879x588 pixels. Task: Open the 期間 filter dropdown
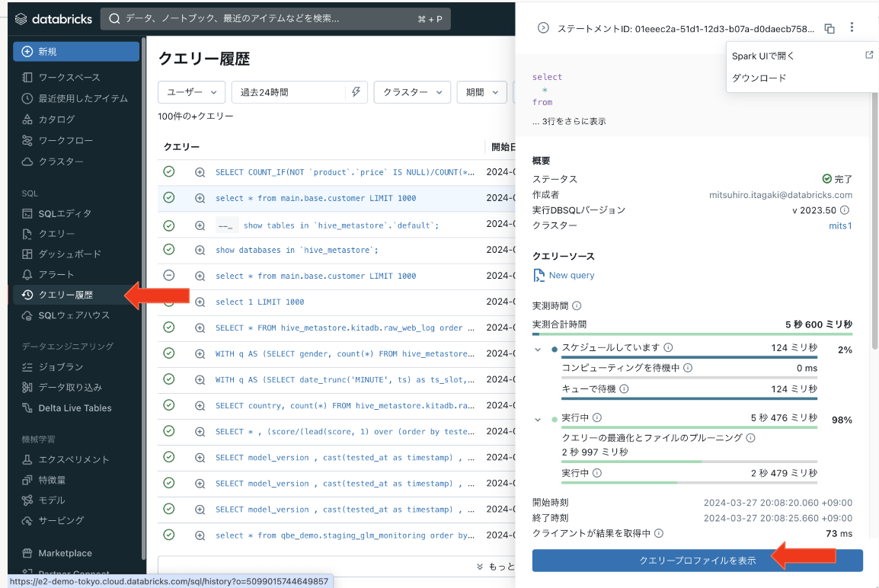coord(481,91)
